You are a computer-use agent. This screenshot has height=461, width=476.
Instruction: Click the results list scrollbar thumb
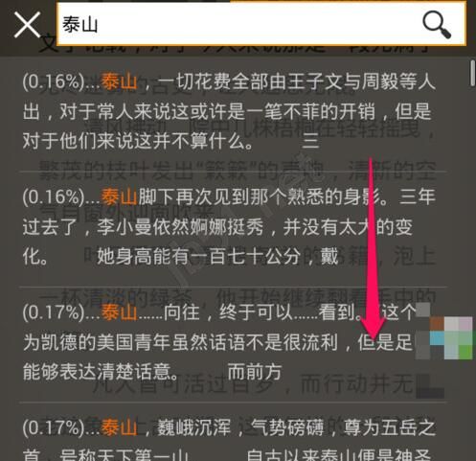coord(472,73)
